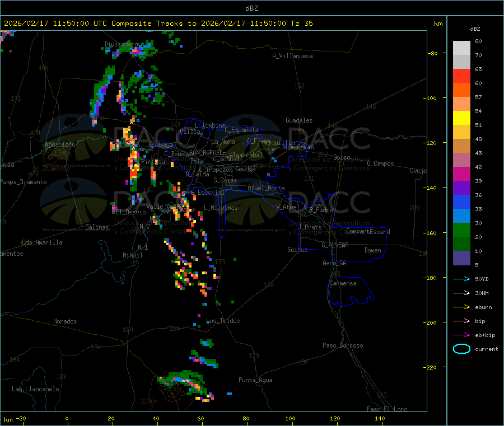Click the Pampa_Diamante map label

(24, 182)
